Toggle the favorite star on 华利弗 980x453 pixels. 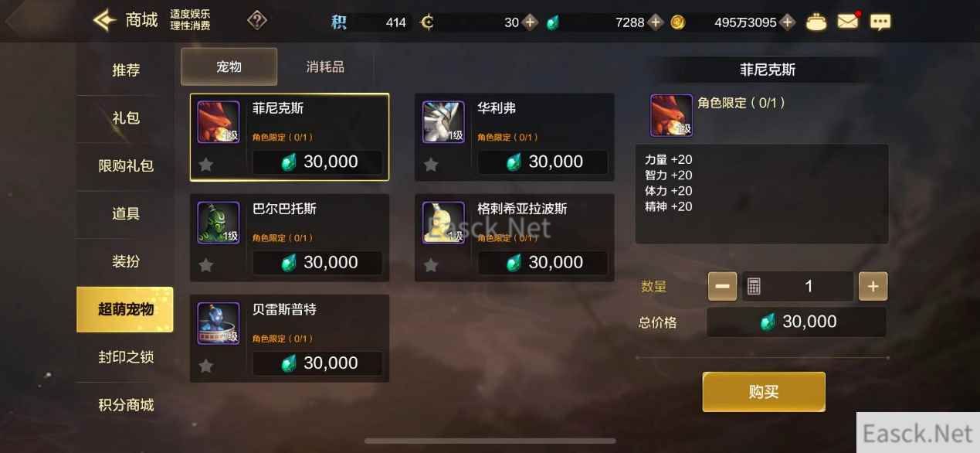tap(431, 164)
